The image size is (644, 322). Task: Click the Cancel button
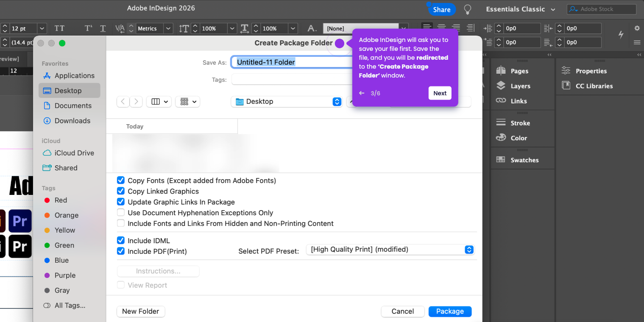[x=403, y=311]
